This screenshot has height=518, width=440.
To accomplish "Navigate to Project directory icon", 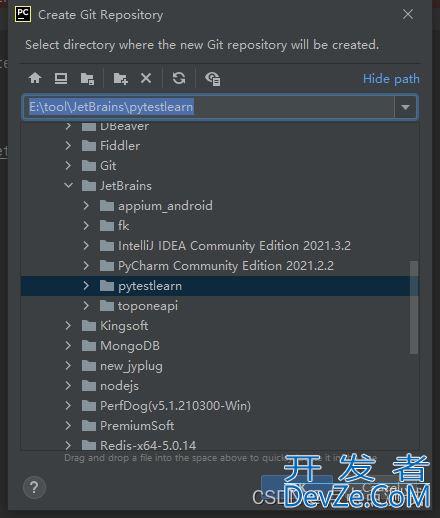I will [x=87, y=79].
